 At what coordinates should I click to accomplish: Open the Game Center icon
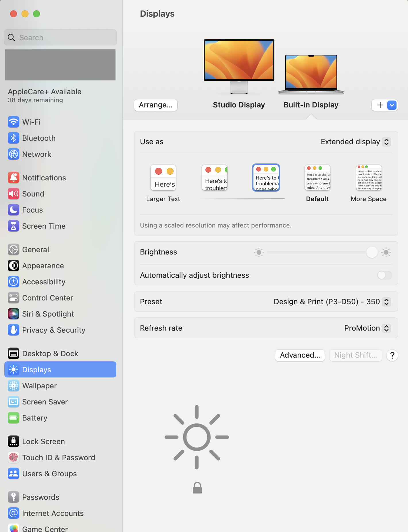14,528
